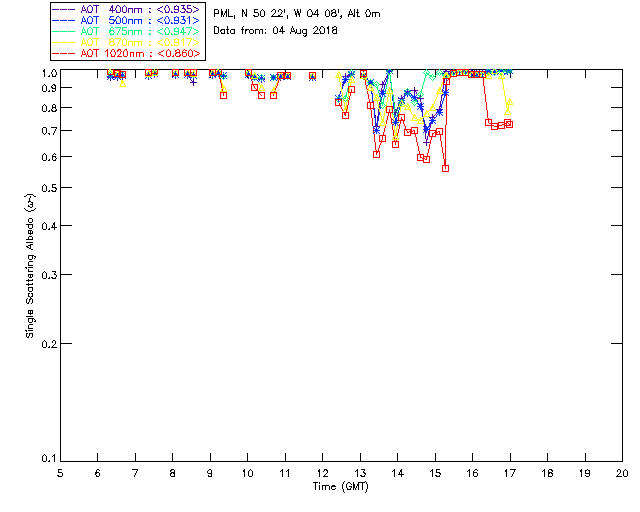
Task: Click the x-axis label 17
Action: click(510, 473)
